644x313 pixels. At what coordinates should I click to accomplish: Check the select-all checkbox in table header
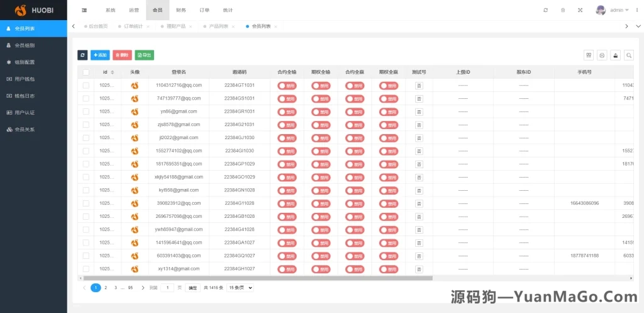pyautogui.click(x=86, y=72)
